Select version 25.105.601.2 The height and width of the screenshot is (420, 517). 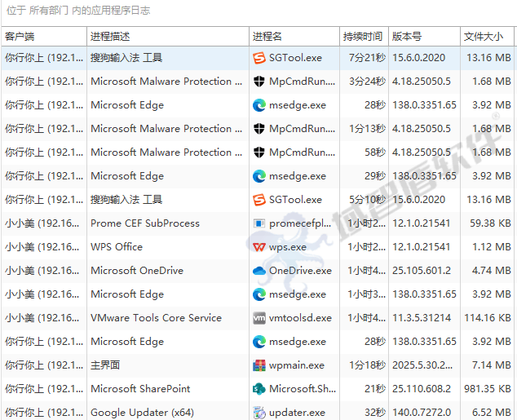click(422, 271)
